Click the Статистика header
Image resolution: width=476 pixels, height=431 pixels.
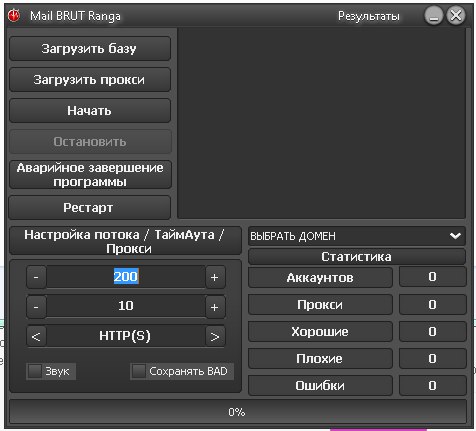(357, 257)
